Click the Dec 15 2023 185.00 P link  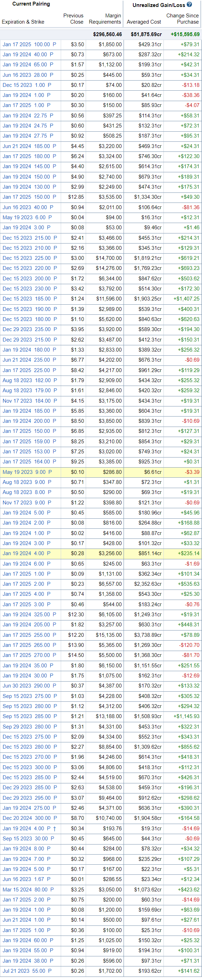coord(30,299)
